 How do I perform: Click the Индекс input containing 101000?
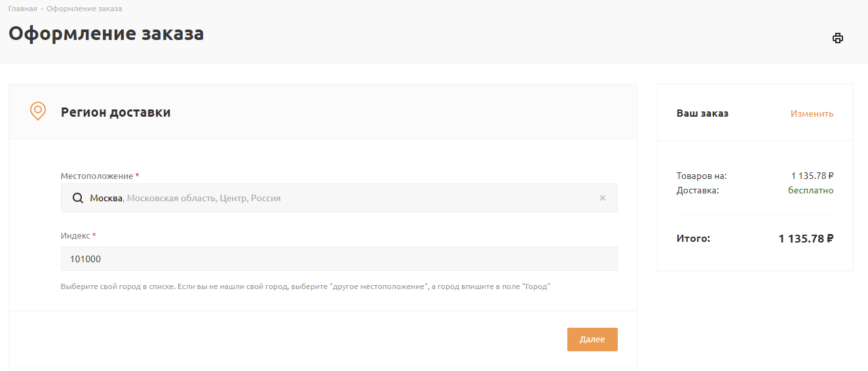coord(339,259)
